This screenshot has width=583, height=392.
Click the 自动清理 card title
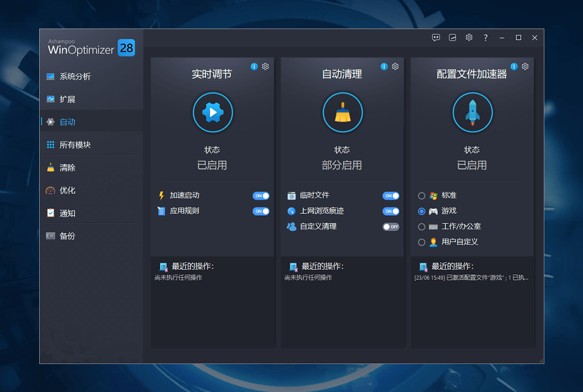(342, 74)
